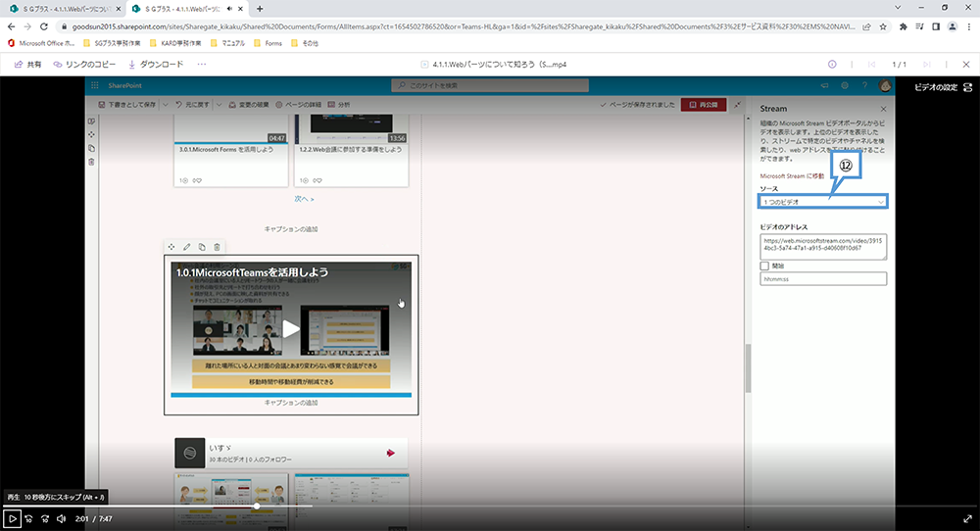The height and width of the screenshot is (531, 980).
Task: Enter fullscreen using the expand arrows icon
Action: coord(967,518)
